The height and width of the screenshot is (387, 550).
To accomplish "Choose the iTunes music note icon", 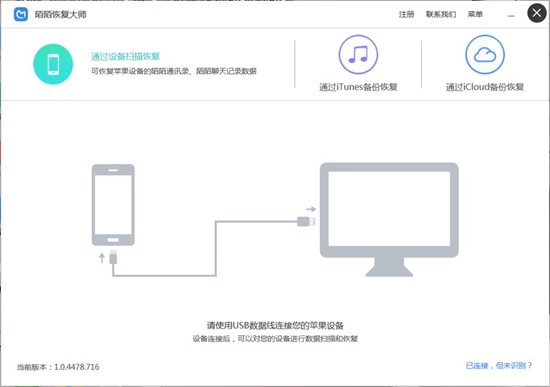I will tap(358, 54).
